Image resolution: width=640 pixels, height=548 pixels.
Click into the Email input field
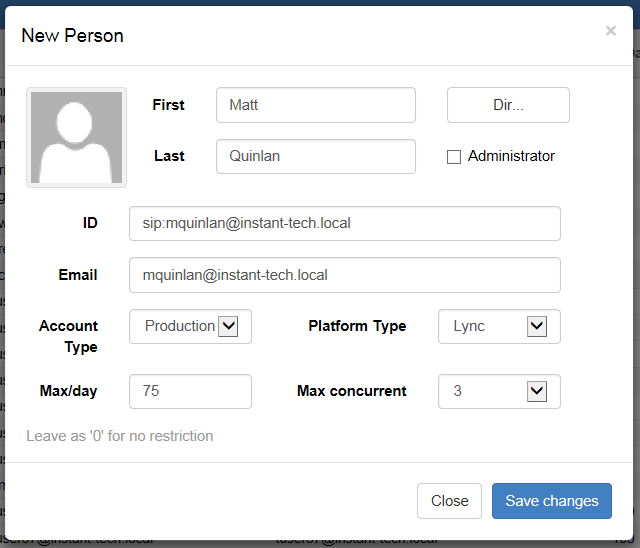tap(344, 274)
